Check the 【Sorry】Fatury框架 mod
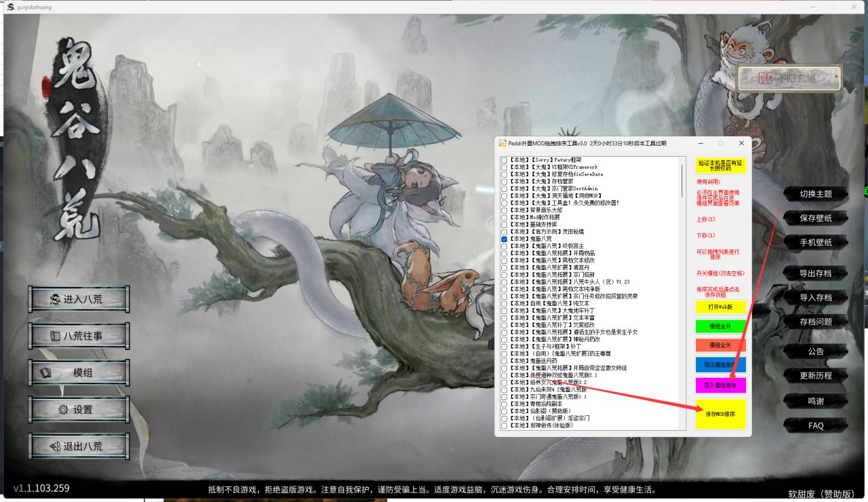 point(505,160)
